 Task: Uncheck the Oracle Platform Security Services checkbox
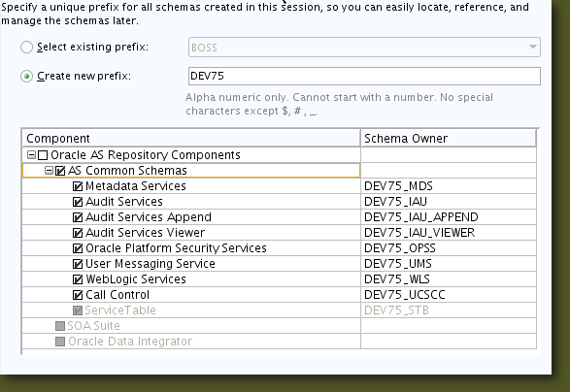point(78,248)
